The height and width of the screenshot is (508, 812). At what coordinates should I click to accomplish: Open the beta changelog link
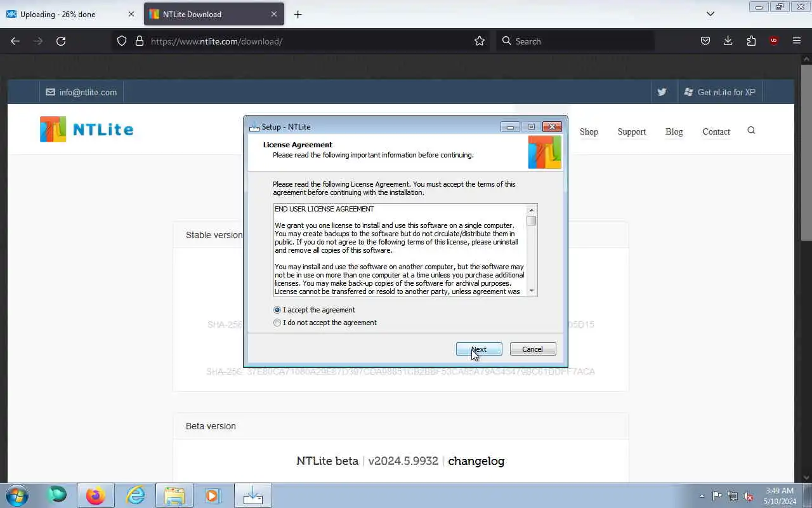click(476, 461)
